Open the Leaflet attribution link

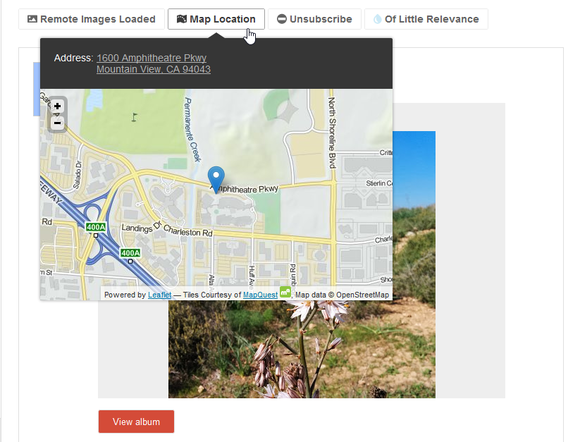coord(159,295)
